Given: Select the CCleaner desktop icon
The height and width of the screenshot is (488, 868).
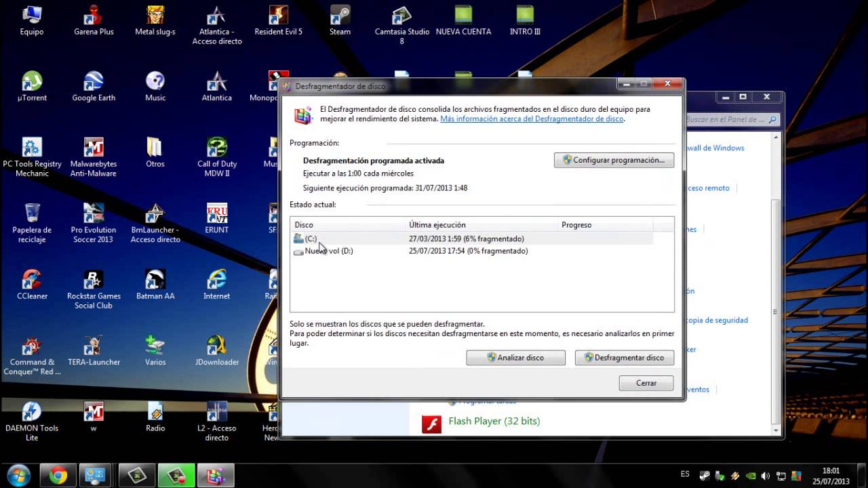Looking at the screenshot, I should (32, 284).
